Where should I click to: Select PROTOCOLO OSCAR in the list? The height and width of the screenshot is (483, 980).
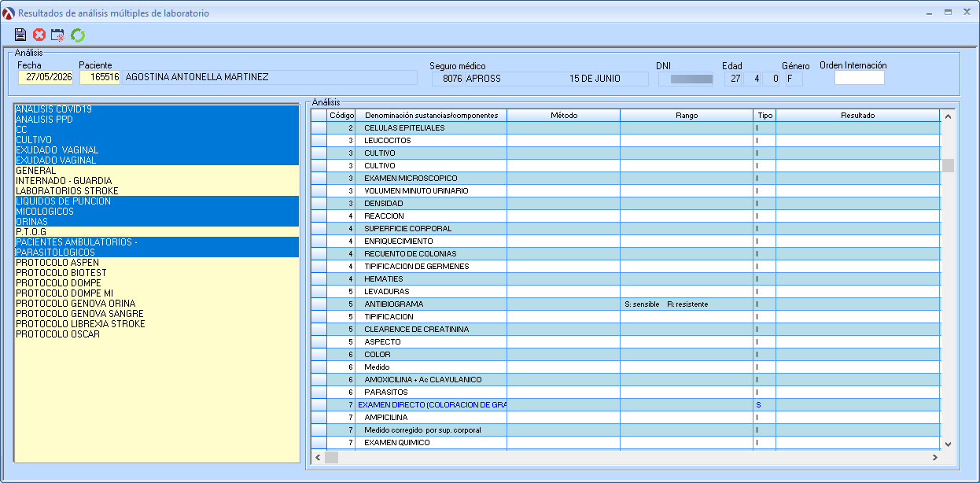(157, 334)
